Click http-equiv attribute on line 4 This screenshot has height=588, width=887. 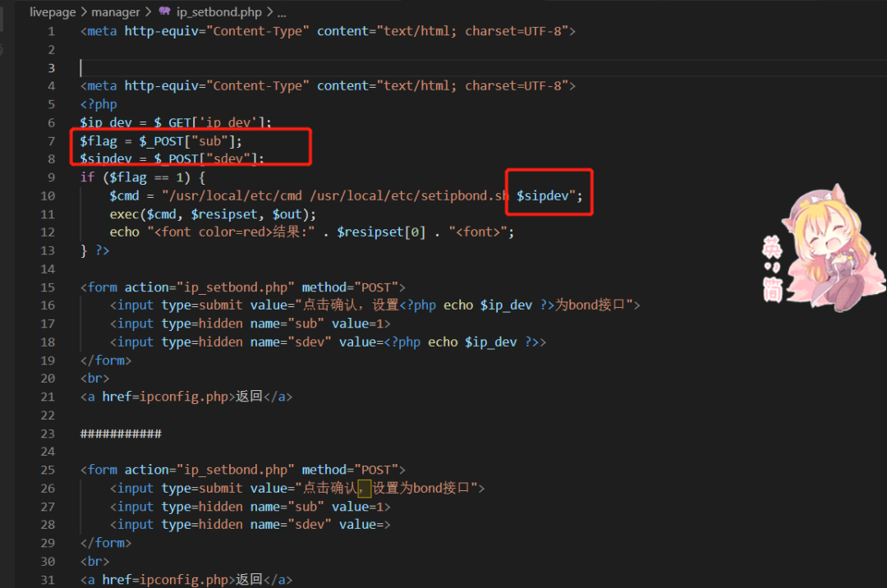161,86
